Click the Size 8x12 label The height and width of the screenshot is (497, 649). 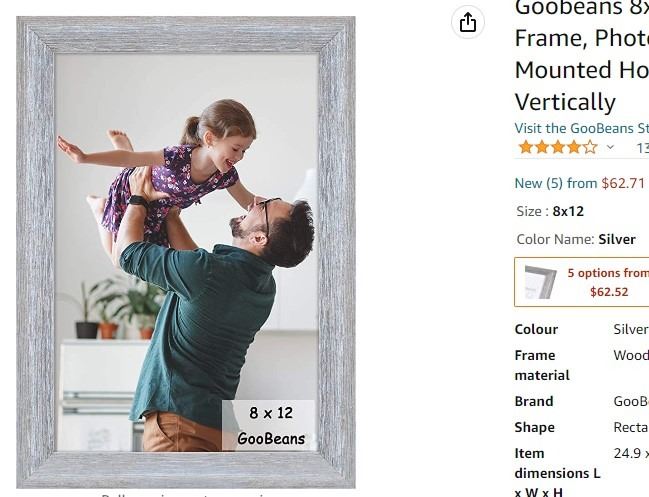[x=550, y=211]
